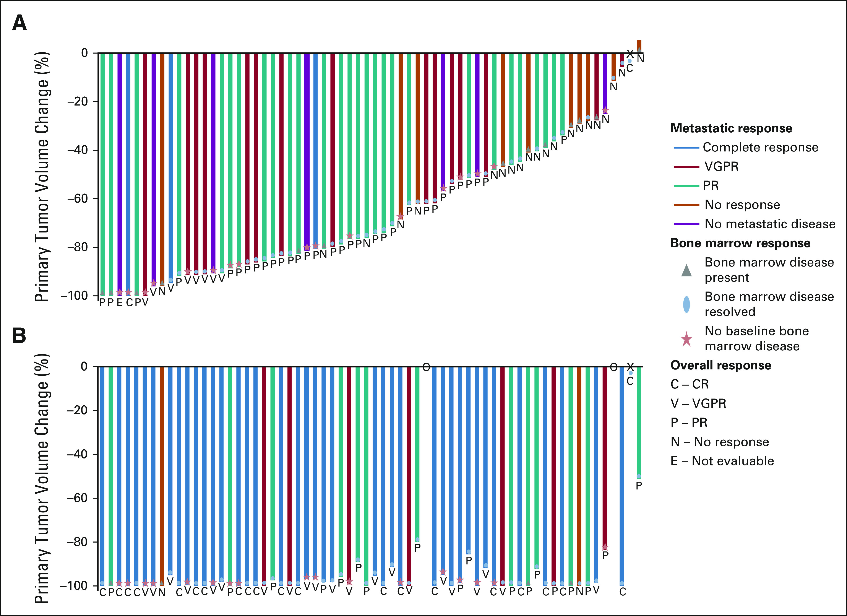This screenshot has width=847, height=616.
Task: Click the '–80' tick label in panel B
Action: [x=77, y=542]
